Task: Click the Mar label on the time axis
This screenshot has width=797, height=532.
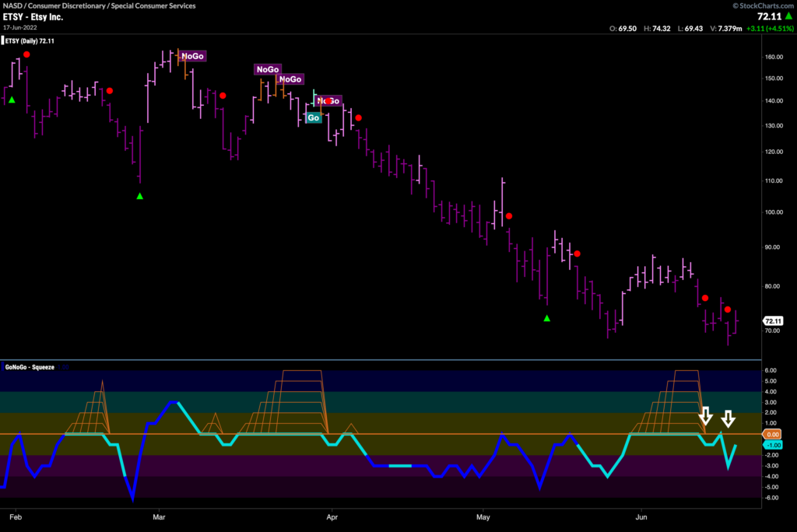Action: pyautogui.click(x=159, y=517)
